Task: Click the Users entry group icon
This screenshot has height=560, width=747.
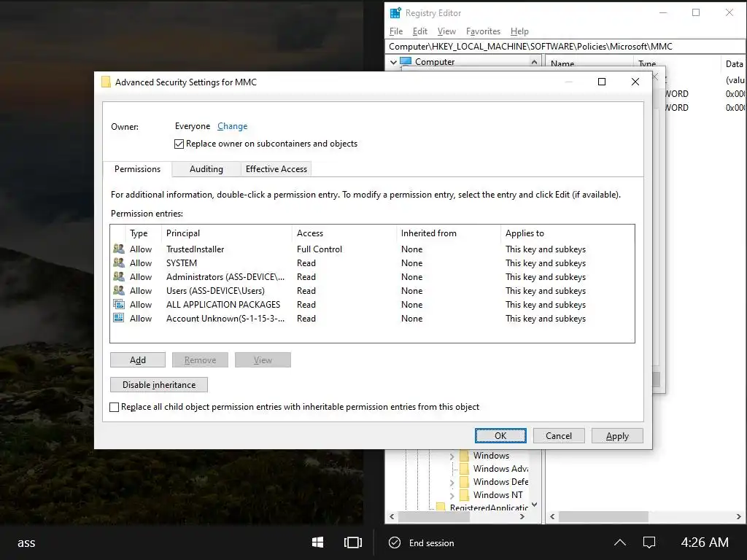Action: pos(119,290)
